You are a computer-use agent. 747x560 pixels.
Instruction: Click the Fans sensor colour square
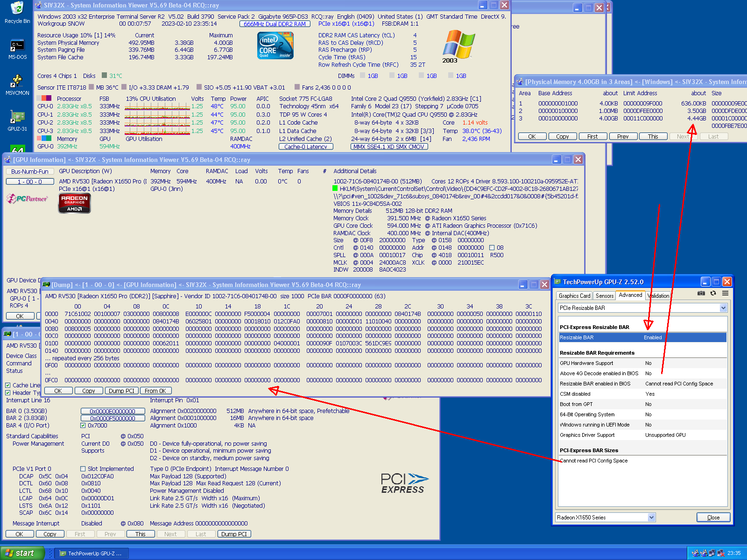pyautogui.click(x=297, y=87)
